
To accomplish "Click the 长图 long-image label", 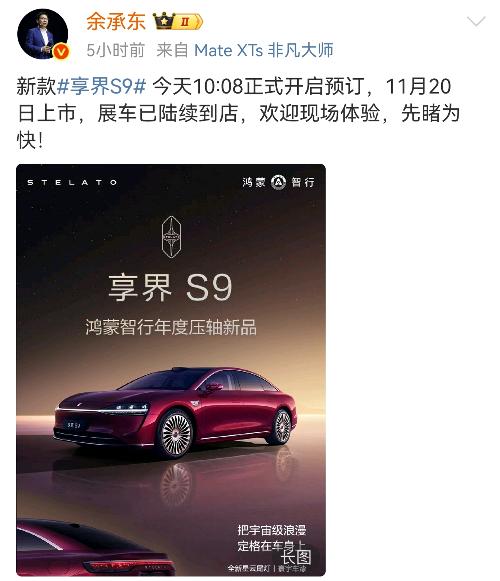I will coord(296,557).
